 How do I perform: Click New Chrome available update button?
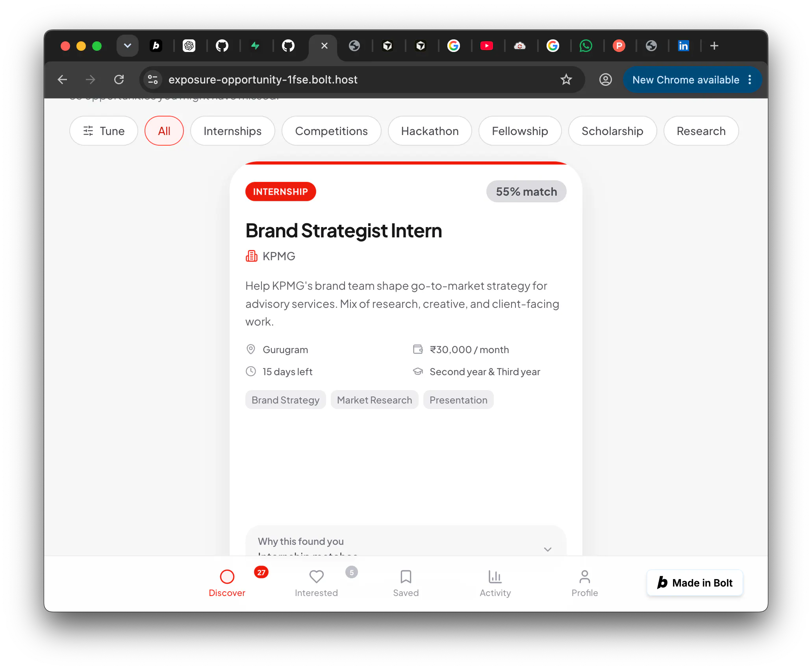686,80
